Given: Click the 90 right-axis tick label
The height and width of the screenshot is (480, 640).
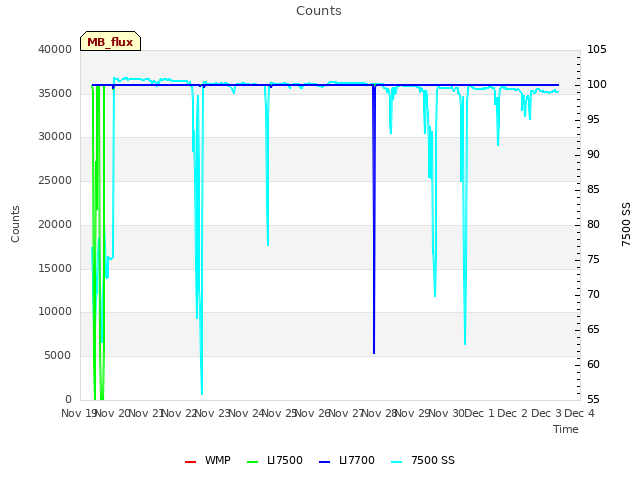Looking at the screenshot, I should tap(593, 155).
